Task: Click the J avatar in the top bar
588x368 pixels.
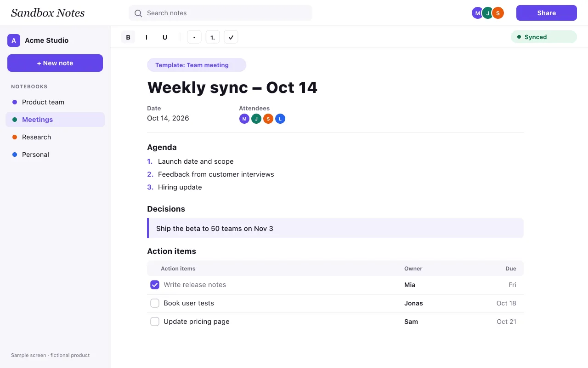Action: [488, 13]
